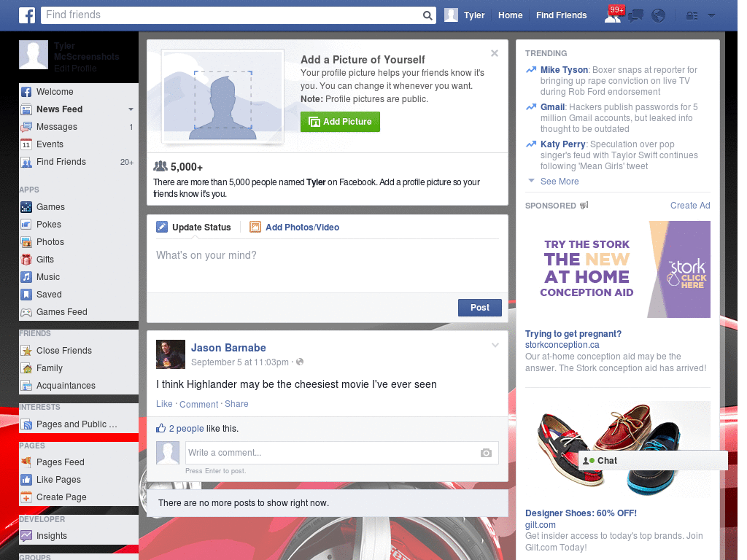The height and width of the screenshot is (560, 747).
Task: Click the Create Page plus icon
Action: point(26,497)
